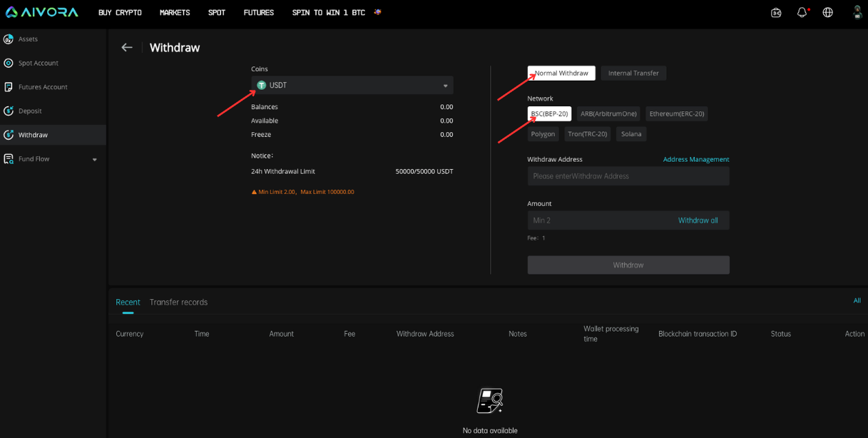The image size is (868, 438).
Task: Expand the Fund Flow submenu arrow
Action: click(95, 160)
